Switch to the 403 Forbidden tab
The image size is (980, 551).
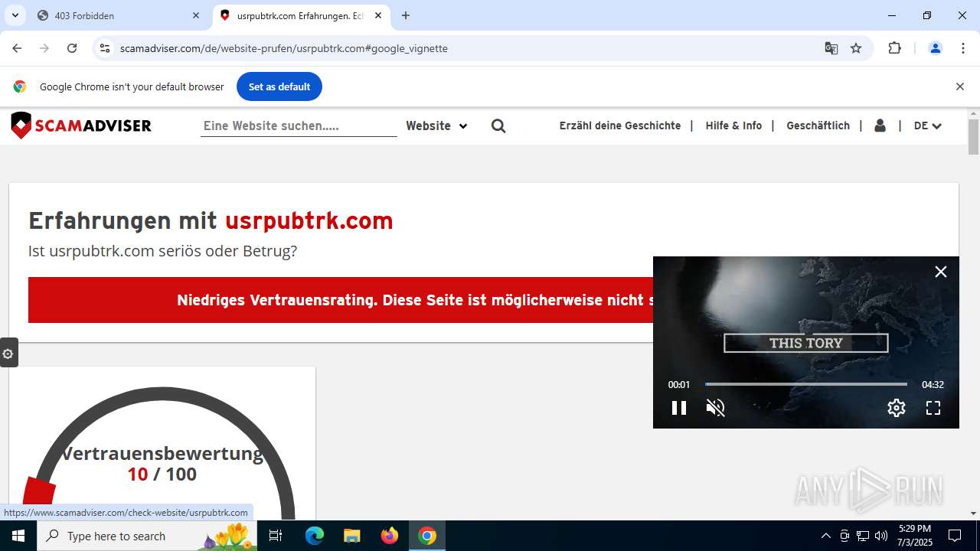point(118,15)
